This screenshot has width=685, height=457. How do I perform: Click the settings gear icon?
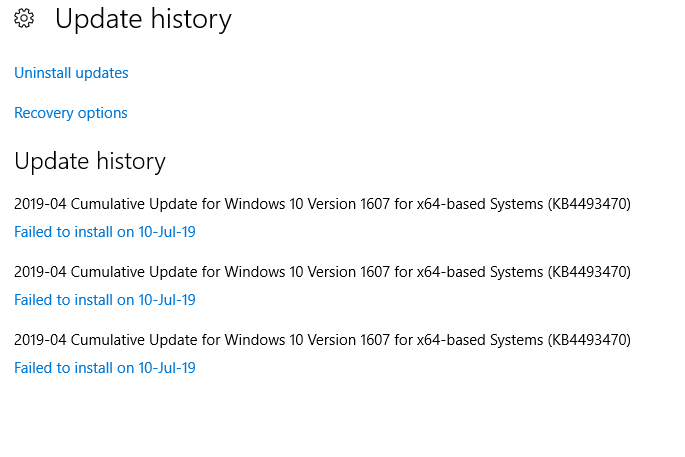(x=25, y=18)
